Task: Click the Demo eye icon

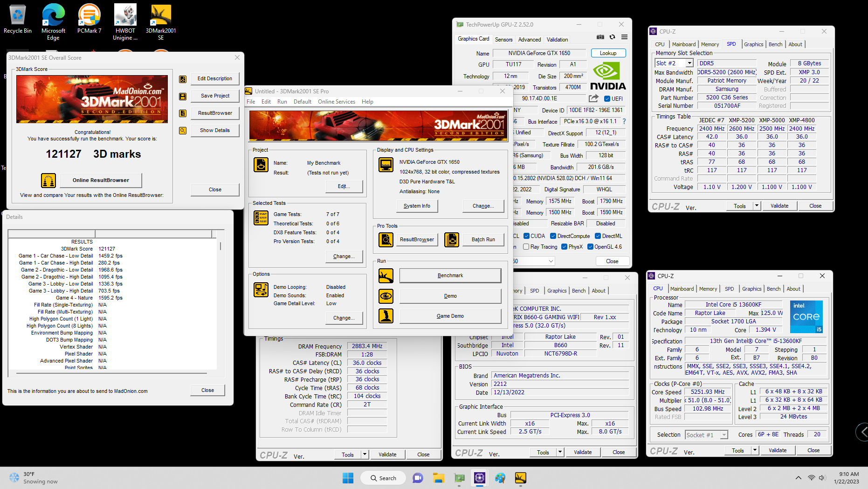Action: click(x=386, y=296)
